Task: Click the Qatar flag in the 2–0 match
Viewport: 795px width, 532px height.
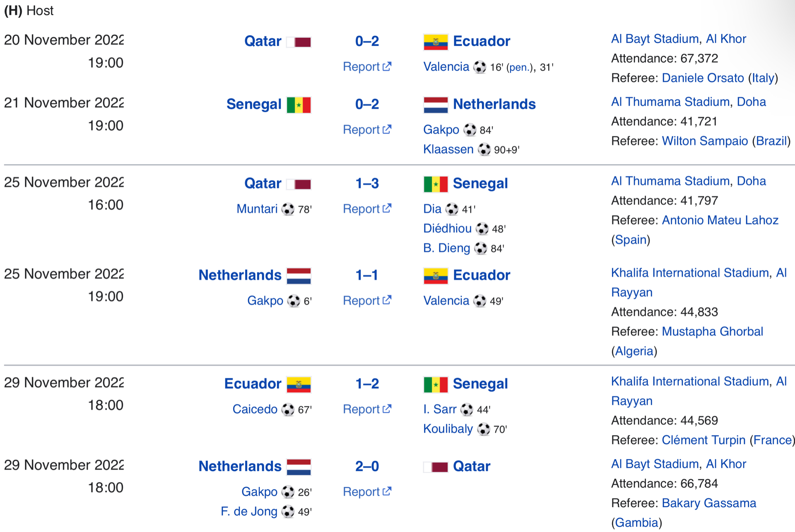Action: click(x=435, y=467)
